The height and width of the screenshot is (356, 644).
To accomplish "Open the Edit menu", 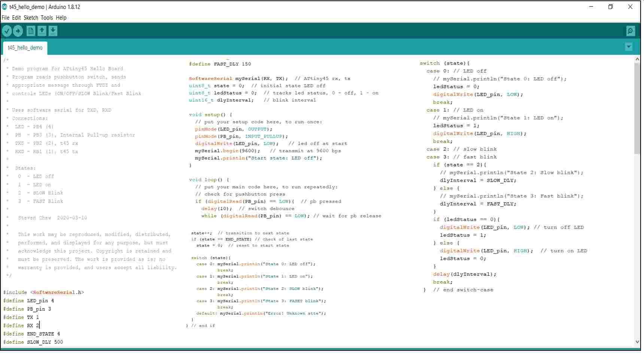I will (16, 18).
